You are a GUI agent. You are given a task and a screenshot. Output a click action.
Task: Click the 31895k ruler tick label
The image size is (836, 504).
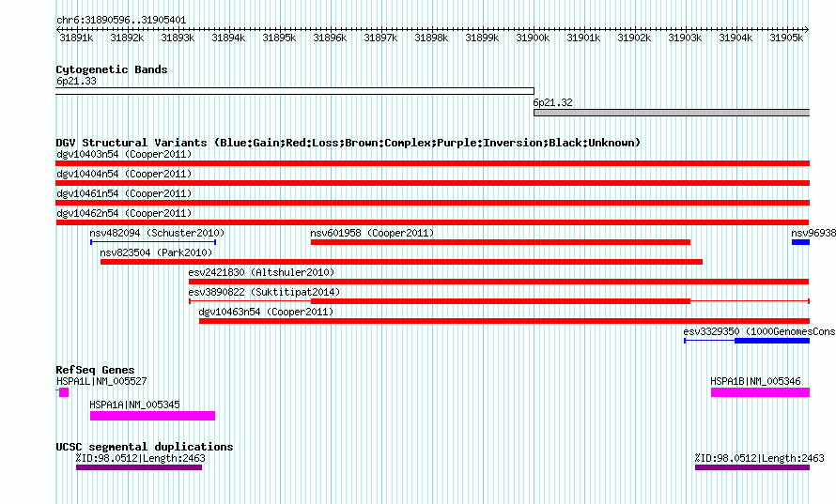279,38
